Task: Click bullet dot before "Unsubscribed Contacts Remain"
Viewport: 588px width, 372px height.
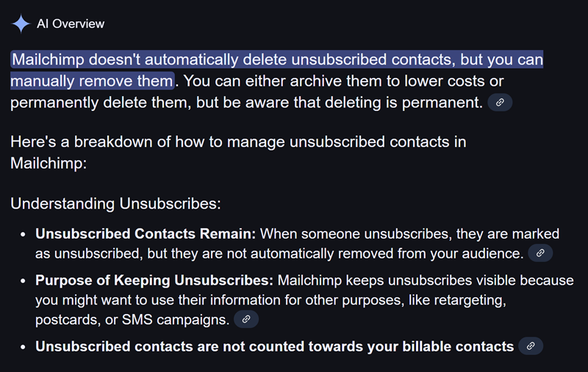Action: (24, 235)
